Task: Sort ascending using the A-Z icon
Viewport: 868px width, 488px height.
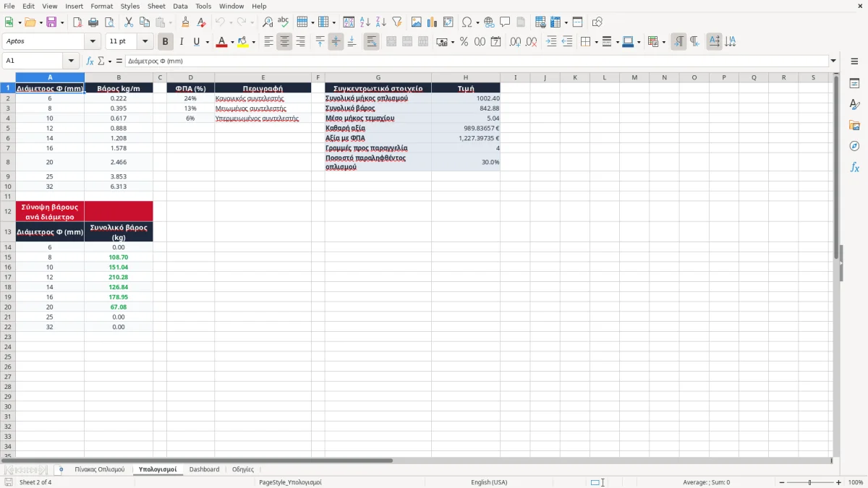Action: tap(365, 22)
